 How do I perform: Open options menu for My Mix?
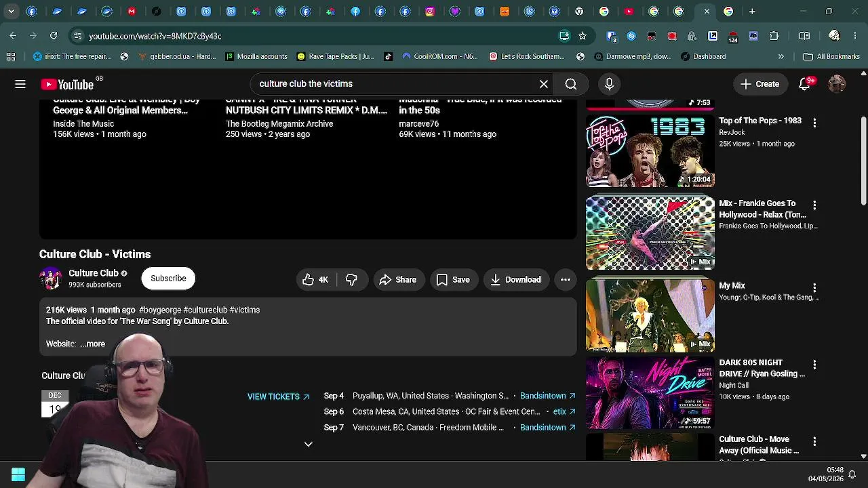814,287
